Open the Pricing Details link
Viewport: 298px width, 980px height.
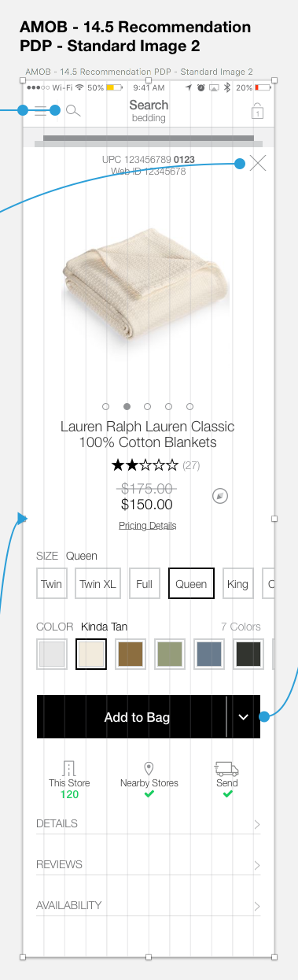click(148, 526)
